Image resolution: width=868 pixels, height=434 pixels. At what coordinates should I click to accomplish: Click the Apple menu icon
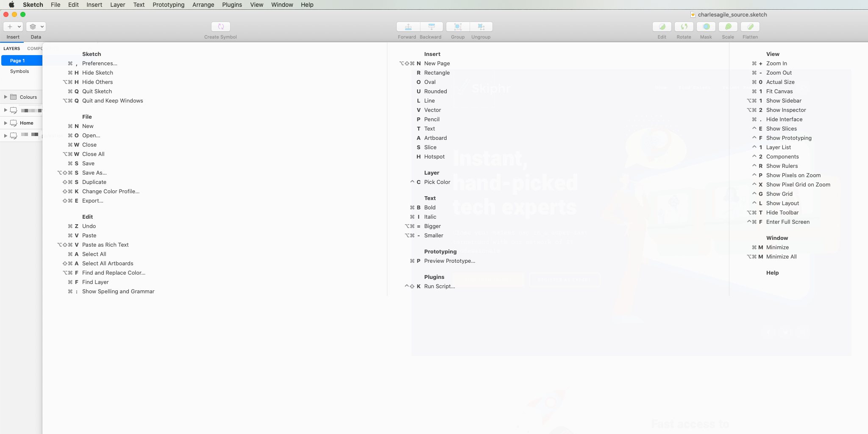tap(11, 5)
